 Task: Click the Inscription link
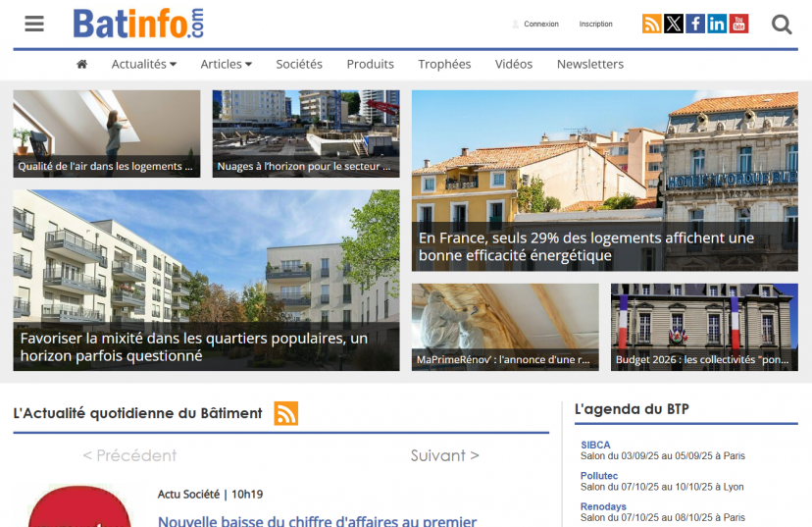(595, 25)
